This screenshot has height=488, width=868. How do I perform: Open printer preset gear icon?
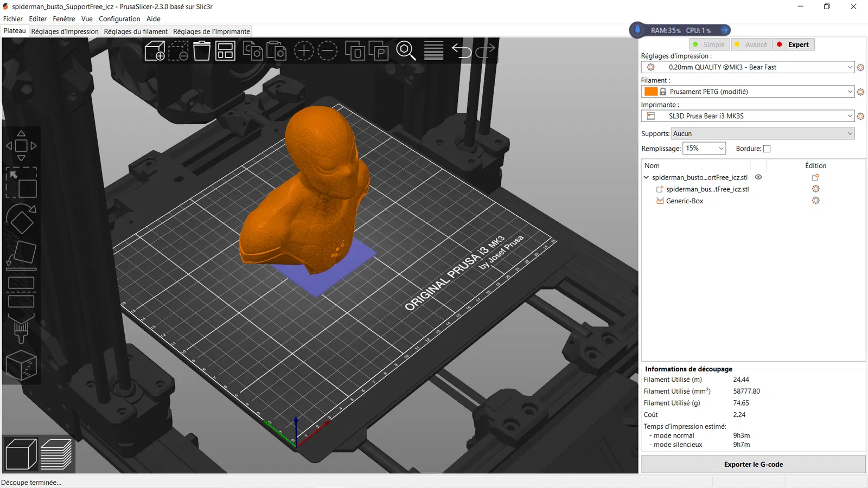(860, 116)
